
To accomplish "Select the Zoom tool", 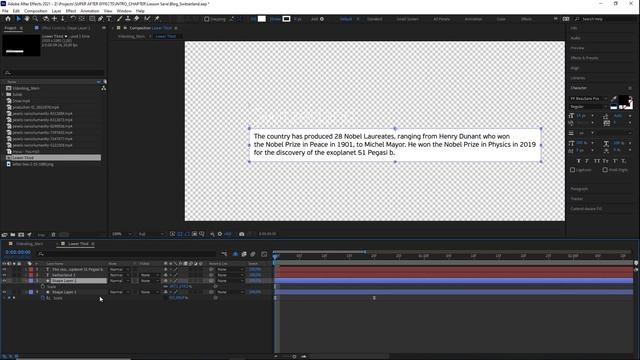I will click(36, 19).
